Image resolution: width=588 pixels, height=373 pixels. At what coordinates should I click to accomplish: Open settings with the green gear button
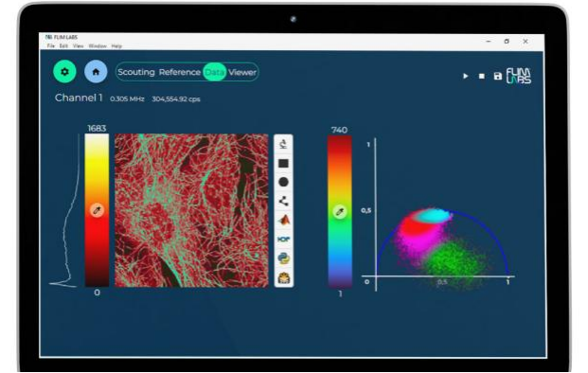[x=64, y=71]
